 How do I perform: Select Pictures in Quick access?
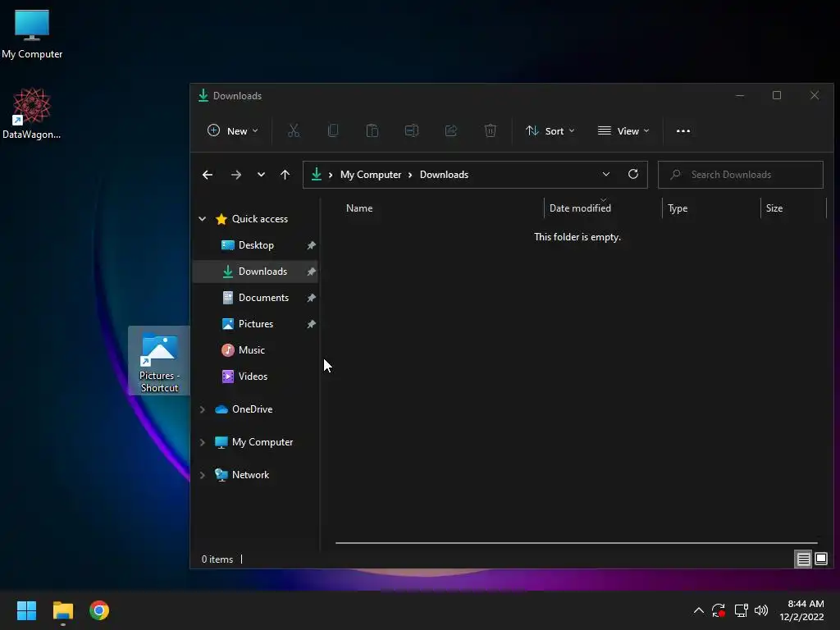click(x=256, y=323)
